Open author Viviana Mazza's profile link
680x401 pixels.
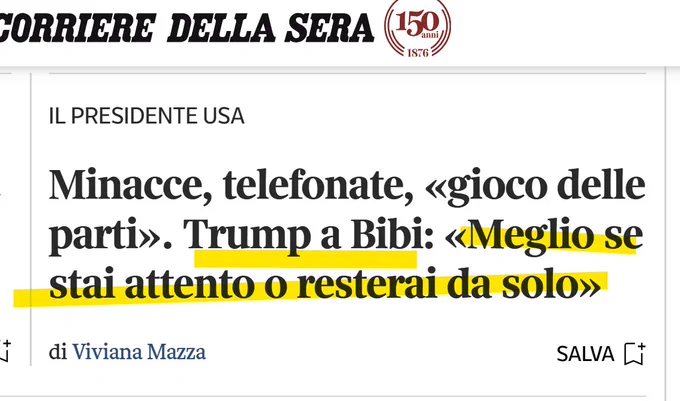pyautogui.click(x=139, y=352)
